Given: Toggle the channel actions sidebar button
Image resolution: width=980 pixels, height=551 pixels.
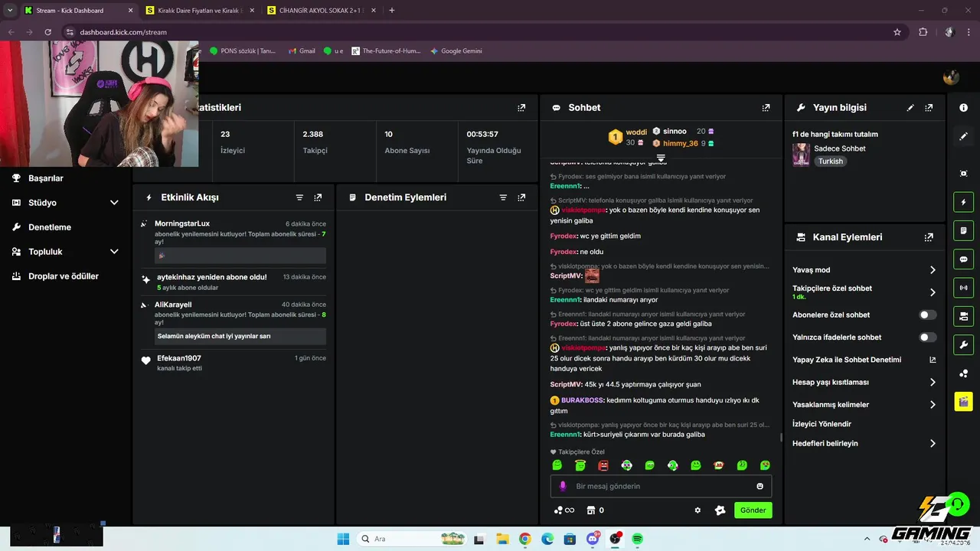Looking at the screenshot, I should pyautogui.click(x=963, y=316).
